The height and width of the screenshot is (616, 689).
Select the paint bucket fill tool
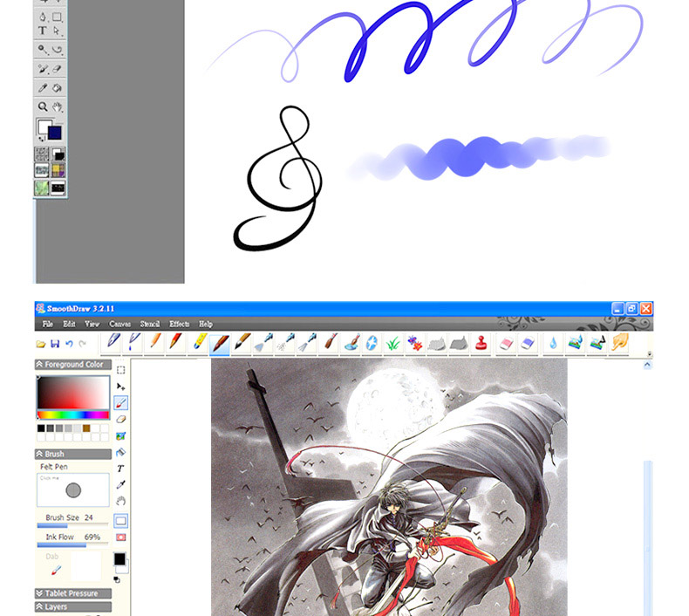point(121,452)
